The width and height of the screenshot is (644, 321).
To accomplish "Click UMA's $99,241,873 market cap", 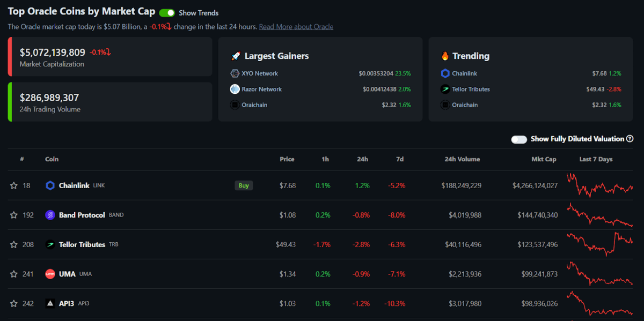I will click(539, 274).
